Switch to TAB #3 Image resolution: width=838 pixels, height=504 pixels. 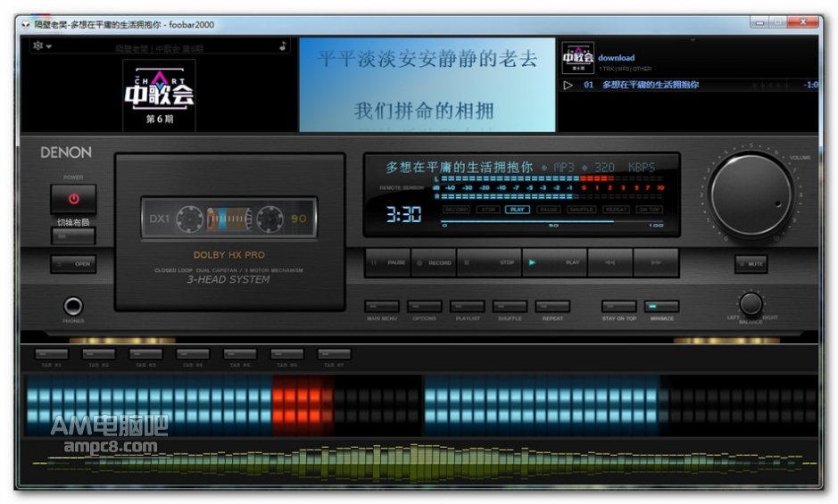point(145,354)
